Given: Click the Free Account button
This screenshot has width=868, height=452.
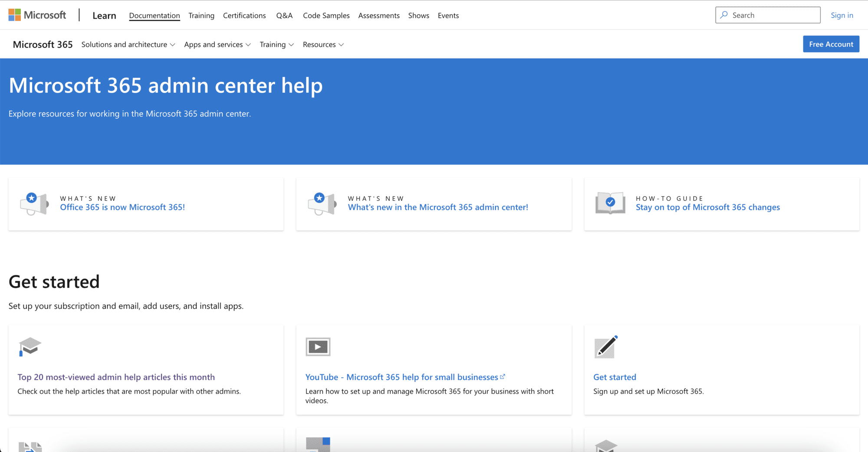Looking at the screenshot, I should [831, 44].
